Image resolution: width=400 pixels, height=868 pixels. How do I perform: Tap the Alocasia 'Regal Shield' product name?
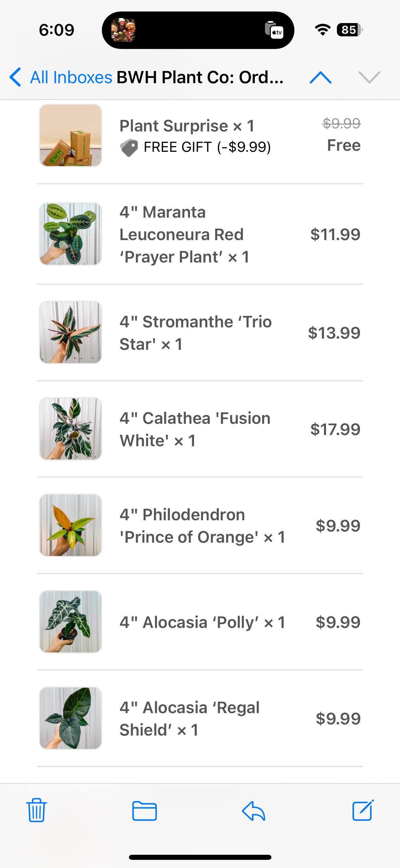pos(189,719)
